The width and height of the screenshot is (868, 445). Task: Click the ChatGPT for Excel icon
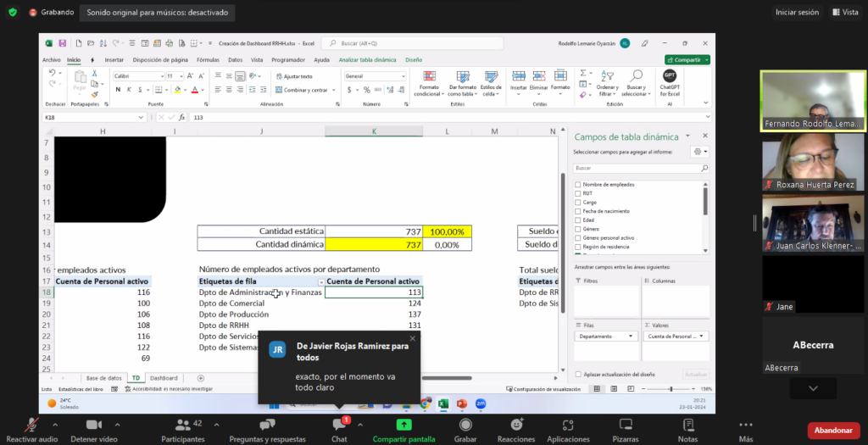pos(669,76)
